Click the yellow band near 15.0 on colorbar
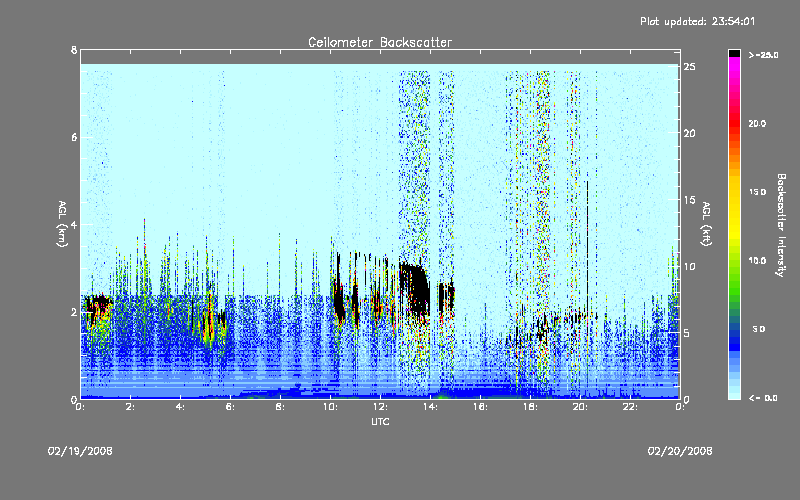The image size is (800, 500). (734, 194)
